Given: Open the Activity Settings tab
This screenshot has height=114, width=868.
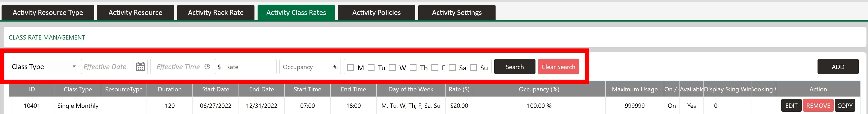Looking at the screenshot, I should click(457, 12).
